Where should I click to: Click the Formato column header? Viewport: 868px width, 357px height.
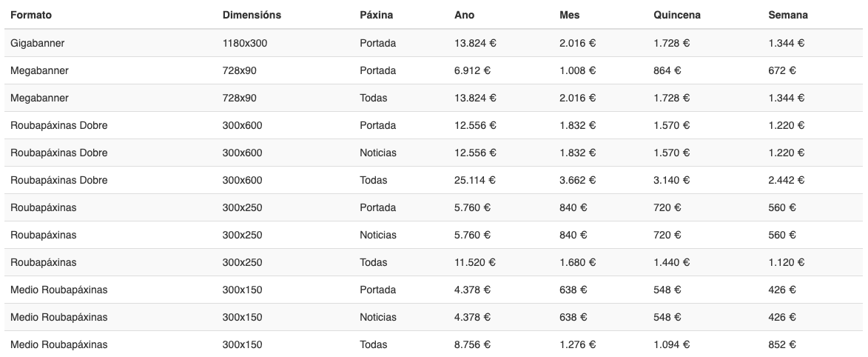(x=31, y=15)
